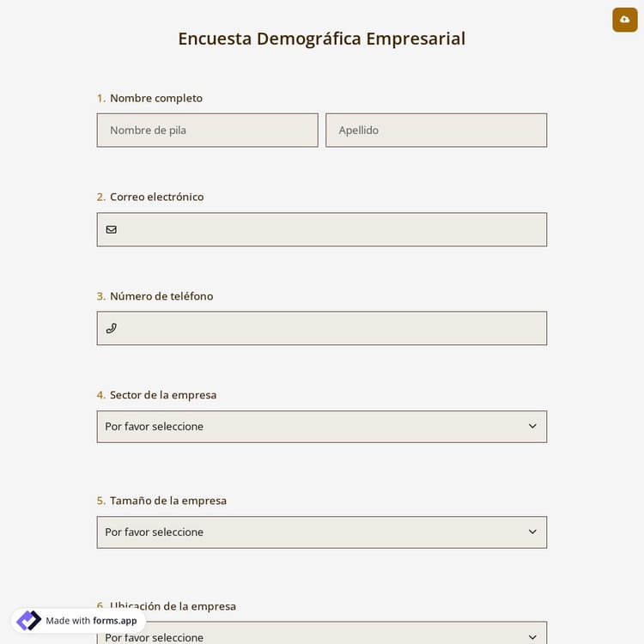Select the Correo electrónico input box

331,229
